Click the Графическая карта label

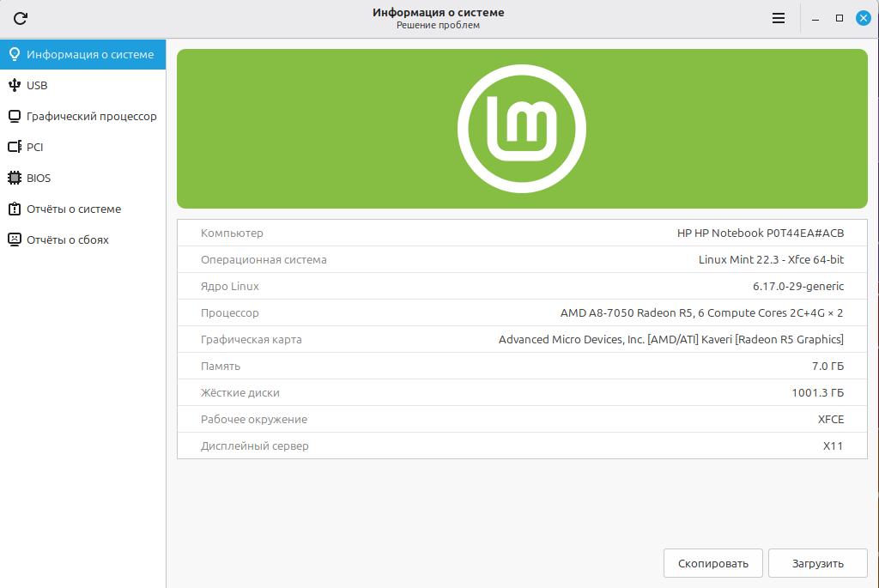(252, 339)
